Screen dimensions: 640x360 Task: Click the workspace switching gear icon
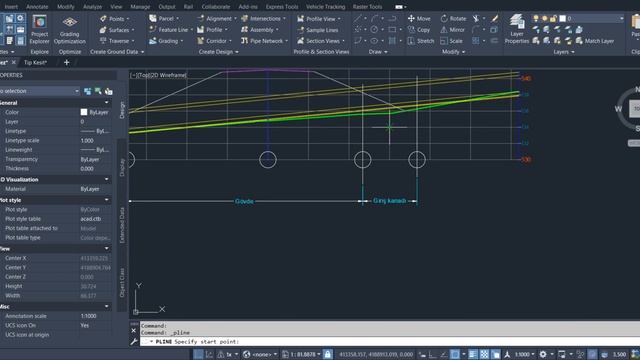pos(543,354)
